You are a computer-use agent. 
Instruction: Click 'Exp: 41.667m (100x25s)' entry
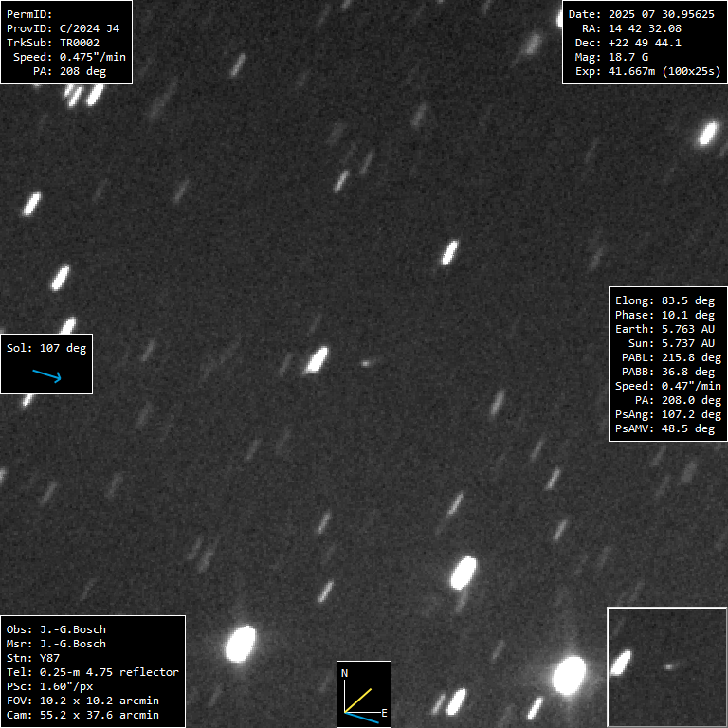(647, 71)
